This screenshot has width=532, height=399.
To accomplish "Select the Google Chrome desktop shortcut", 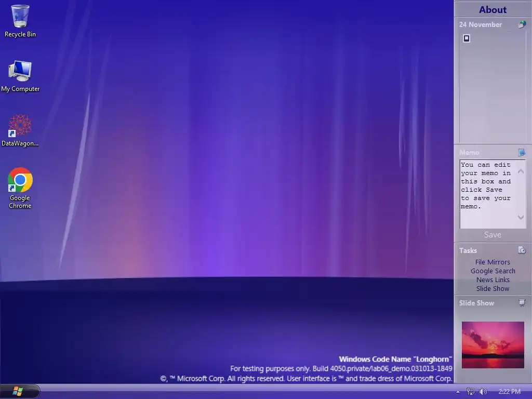I will pos(20,188).
